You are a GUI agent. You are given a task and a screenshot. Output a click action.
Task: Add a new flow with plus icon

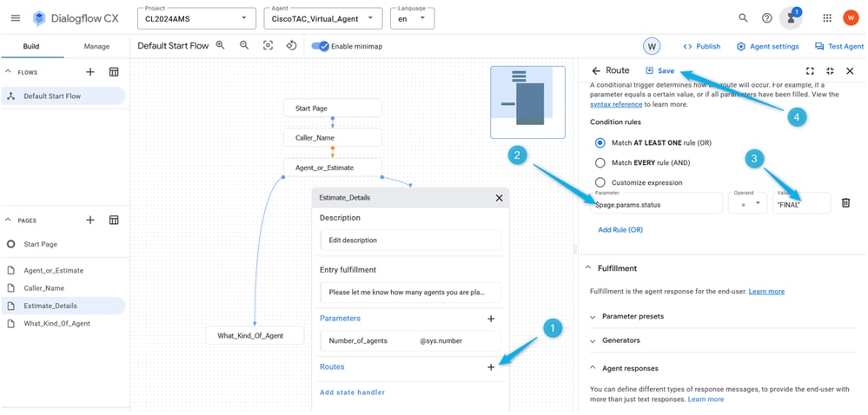[90, 72]
